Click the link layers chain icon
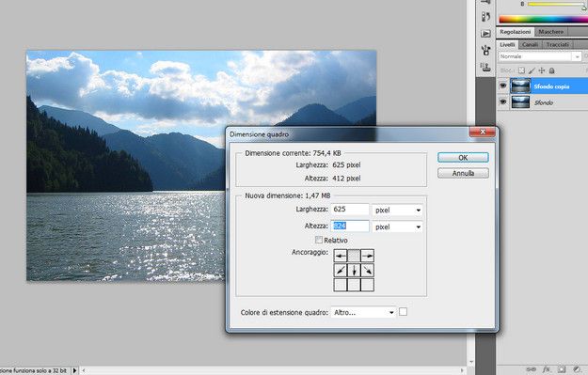 coord(531,369)
